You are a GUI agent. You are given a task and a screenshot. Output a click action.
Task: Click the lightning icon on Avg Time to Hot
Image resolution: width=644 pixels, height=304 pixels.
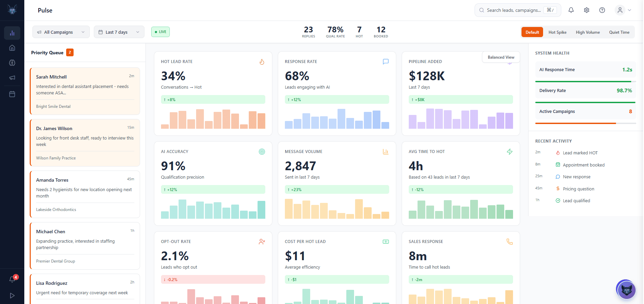[510, 152]
